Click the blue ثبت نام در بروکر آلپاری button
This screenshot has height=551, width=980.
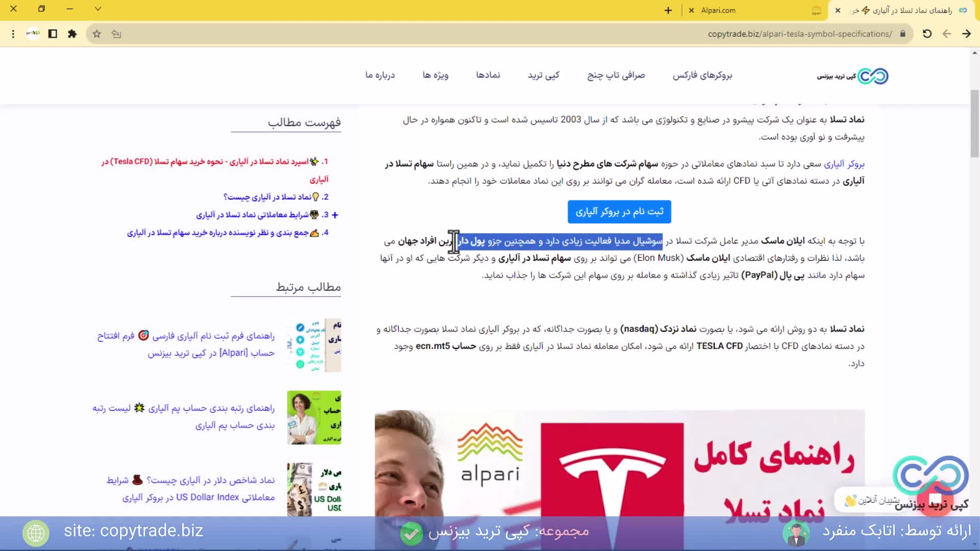point(619,211)
